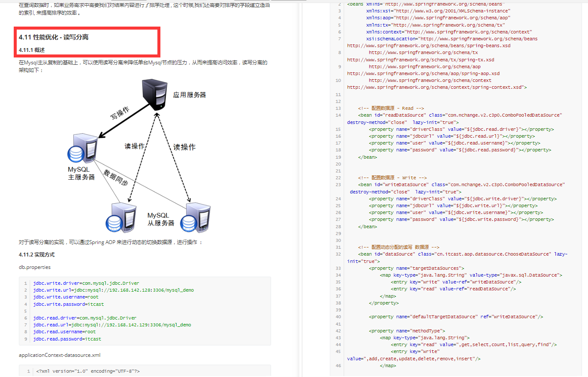Click line number 46 in the XML pane
Viewport: 588px width, 377px height.
pos(338,365)
